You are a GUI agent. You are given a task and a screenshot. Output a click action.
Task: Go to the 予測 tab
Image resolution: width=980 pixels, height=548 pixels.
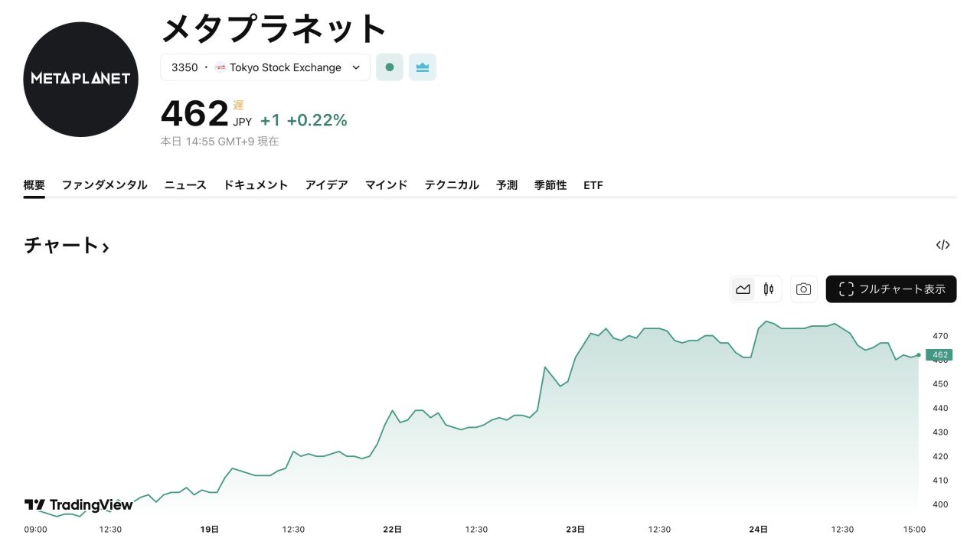pyautogui.click(x=507, y=185)
